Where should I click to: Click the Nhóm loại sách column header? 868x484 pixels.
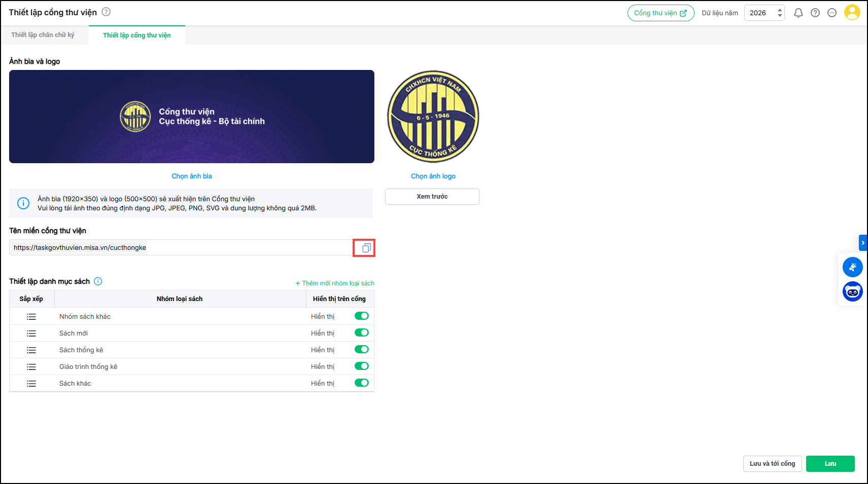(180, 299)
